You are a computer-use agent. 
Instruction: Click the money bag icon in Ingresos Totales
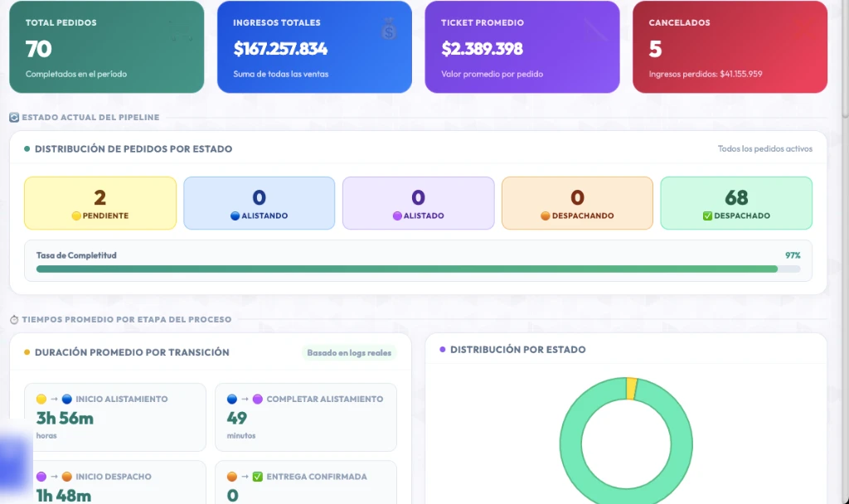tap(388, 29)
